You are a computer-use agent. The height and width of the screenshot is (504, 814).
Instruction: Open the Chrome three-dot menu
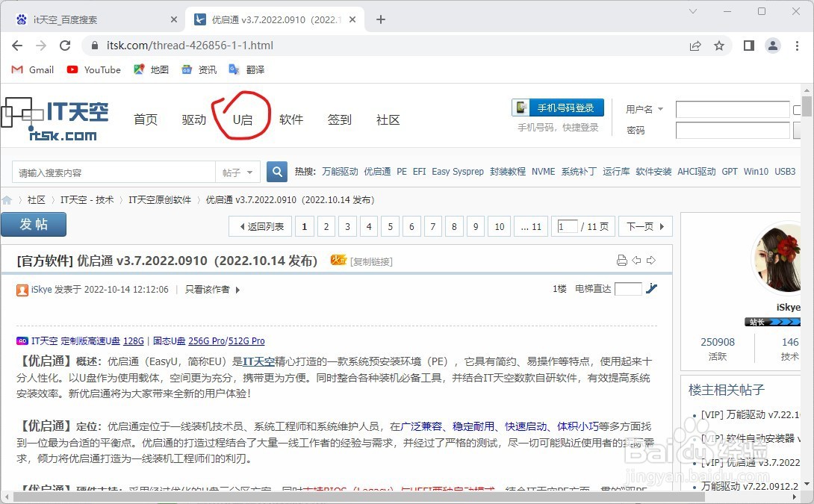click(x=797, y=46)
